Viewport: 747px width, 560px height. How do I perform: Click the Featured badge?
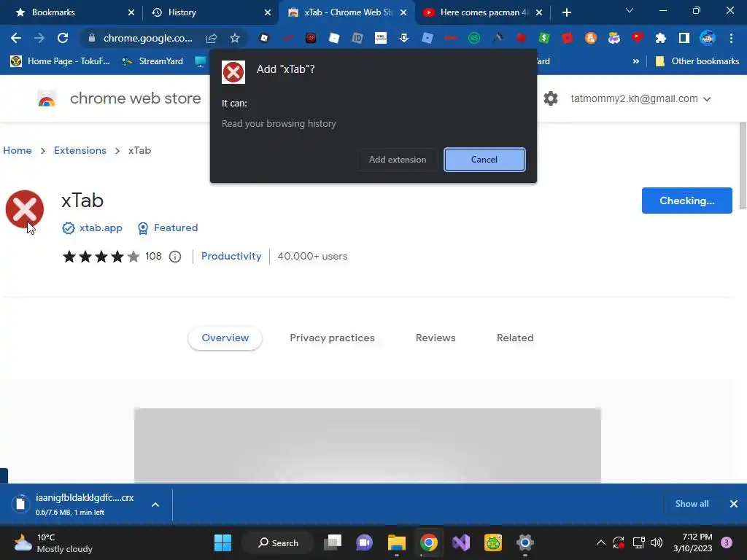168,228
